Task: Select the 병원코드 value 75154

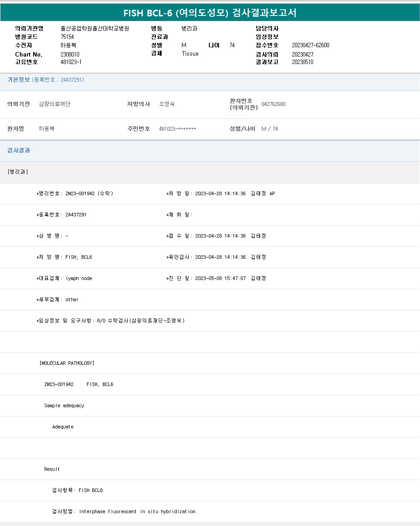Action: (x=67, y=37)
